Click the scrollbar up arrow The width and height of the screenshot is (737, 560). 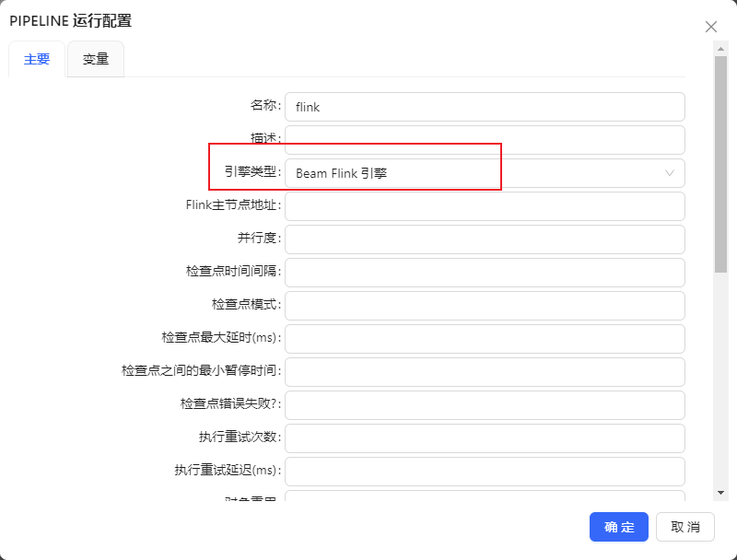[x=721, y=48]
